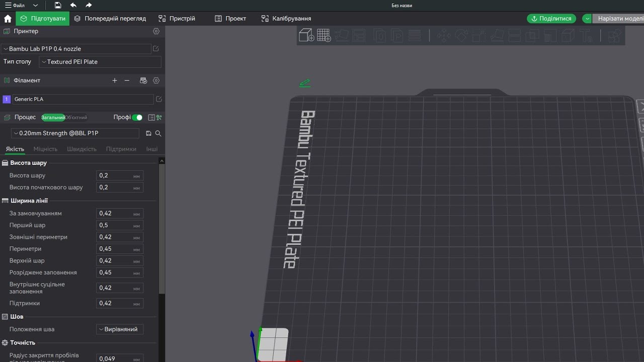Click the За замовчуванням line width field
Image resolution: width=644 pixels, height=362 pixels.
click(120, 213)
